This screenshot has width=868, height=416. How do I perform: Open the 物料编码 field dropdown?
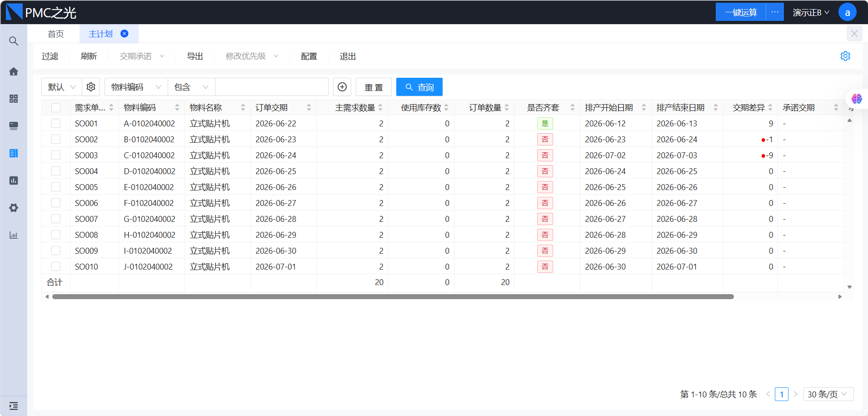(136, 87)
